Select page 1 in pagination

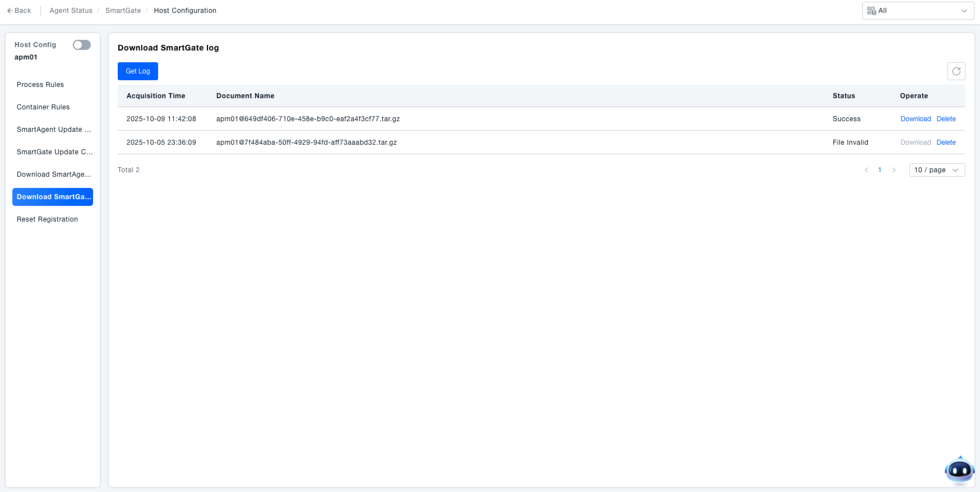[880, 170]
